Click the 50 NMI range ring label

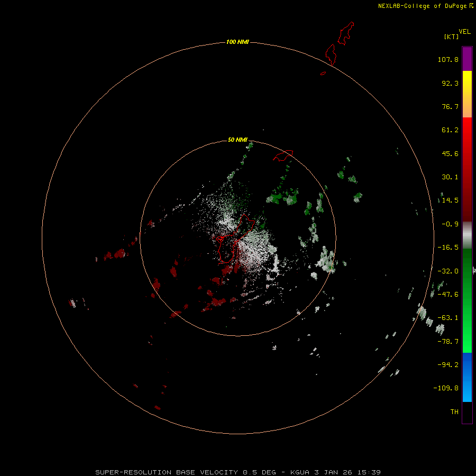click(237, 140)
